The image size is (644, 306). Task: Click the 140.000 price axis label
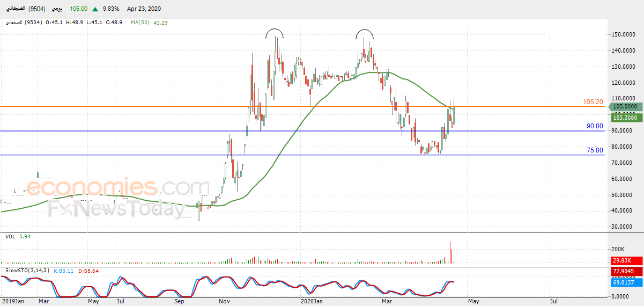[624, 51]
